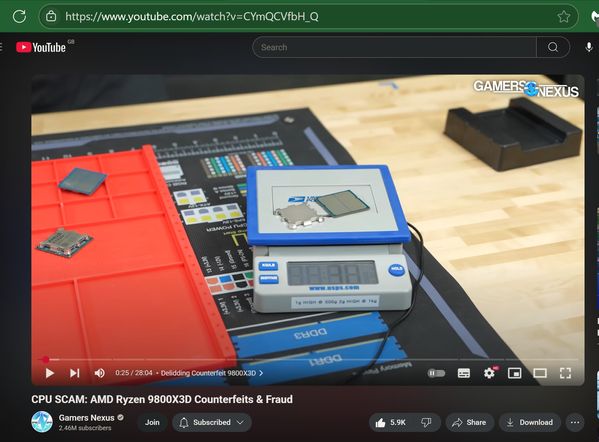Toggle the autoplay switch
Image resolution: width=599 pixels, height=442 pixels.
click(436, 373)
